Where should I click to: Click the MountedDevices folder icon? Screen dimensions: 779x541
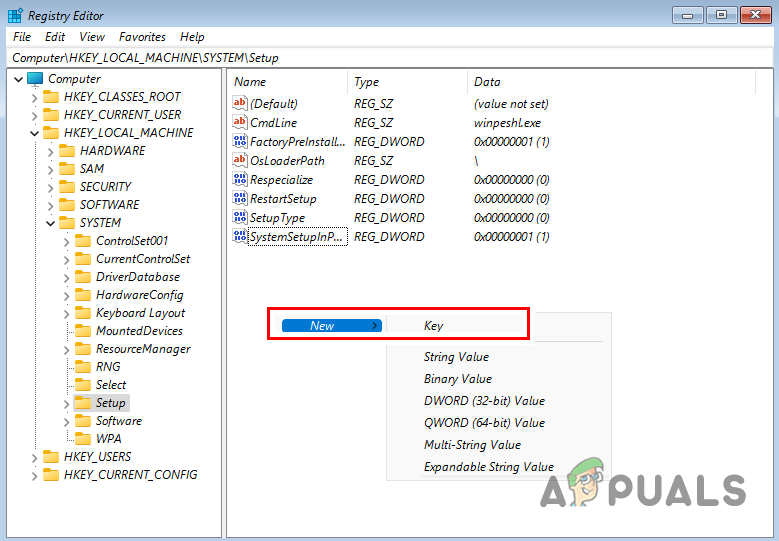(83, 331)
